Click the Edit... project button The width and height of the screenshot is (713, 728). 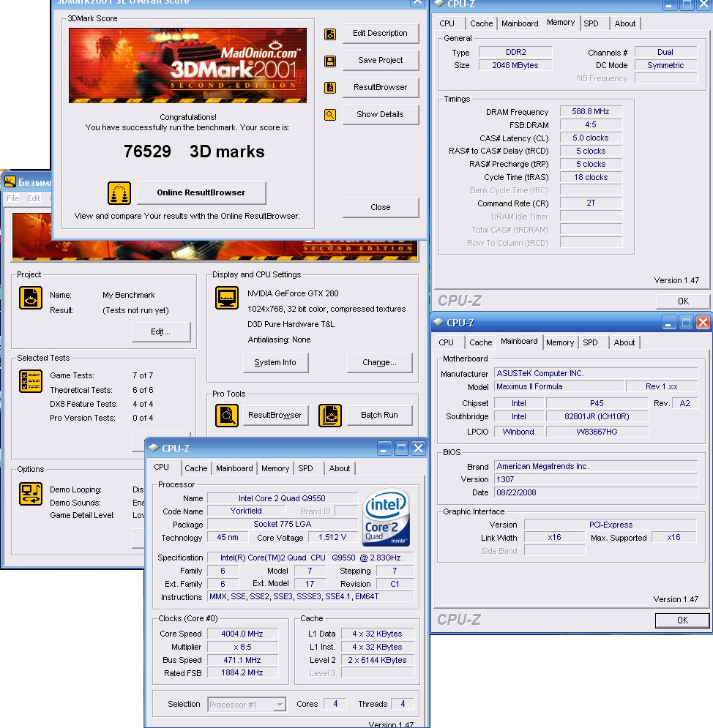(161, 332)
